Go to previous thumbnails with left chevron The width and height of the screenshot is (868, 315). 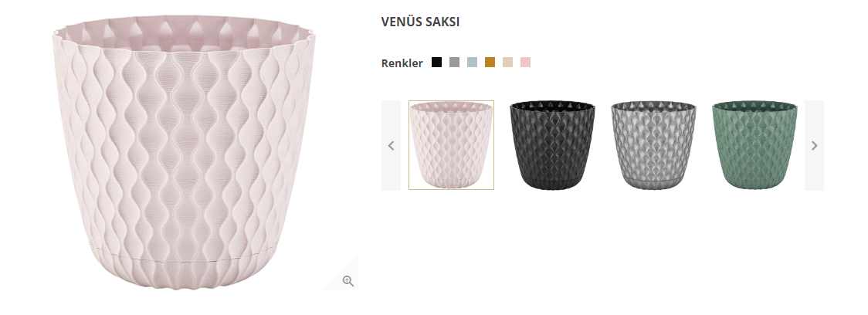click(x=391, y=146)
